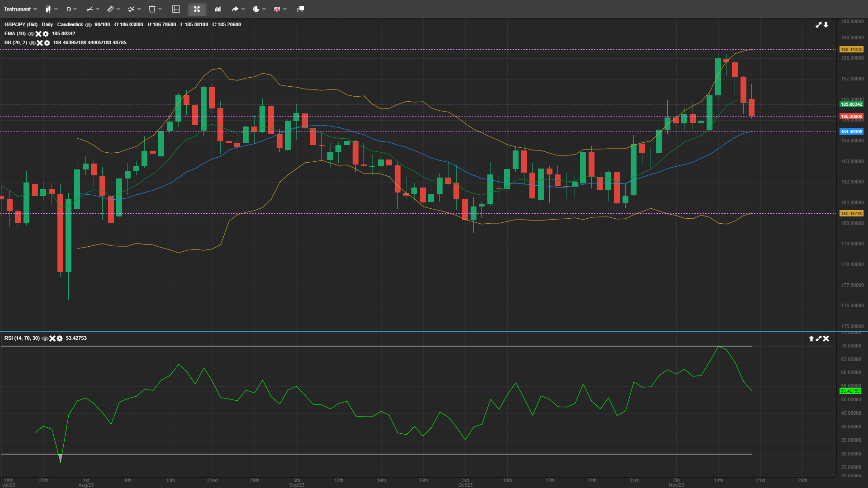Viewport: 868px width, 488px height.
Task: Click the UK flag language icon
Action: point(277,9)
